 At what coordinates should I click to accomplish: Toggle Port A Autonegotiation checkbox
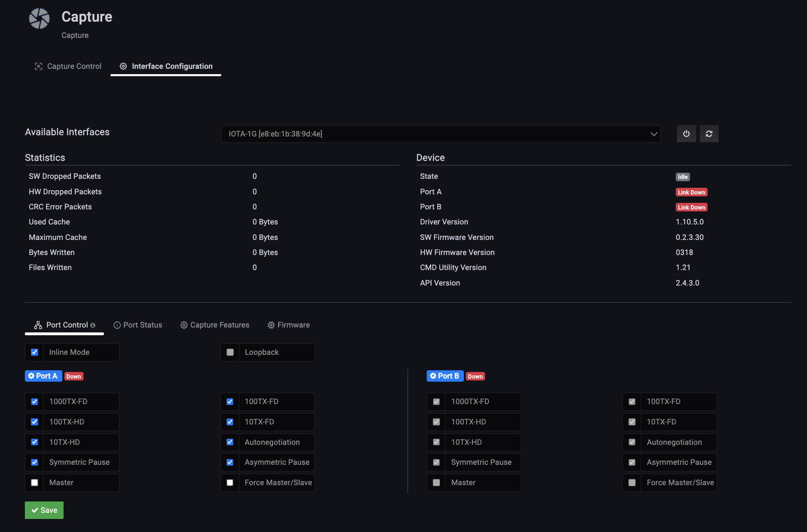click(230, 442)
